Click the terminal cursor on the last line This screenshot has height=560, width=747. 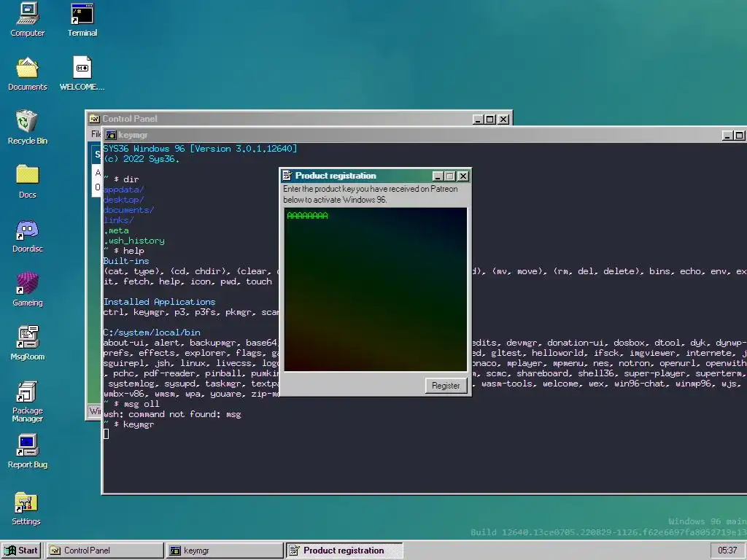pos(107,434)
